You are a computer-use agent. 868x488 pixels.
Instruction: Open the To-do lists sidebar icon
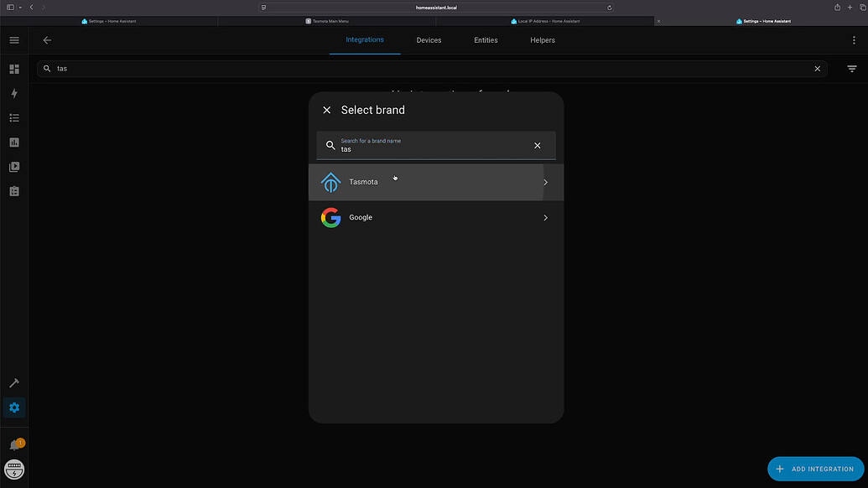point(13,190)
